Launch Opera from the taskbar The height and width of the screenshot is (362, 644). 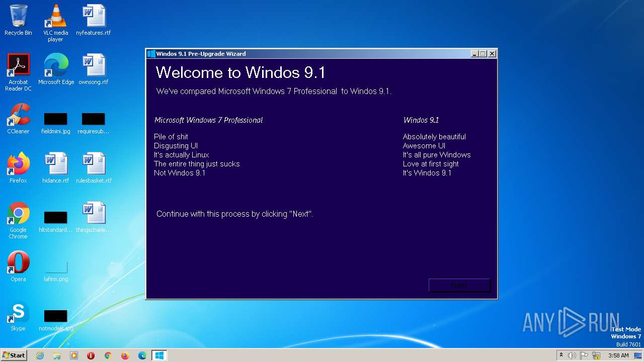[x=91, y=355]
